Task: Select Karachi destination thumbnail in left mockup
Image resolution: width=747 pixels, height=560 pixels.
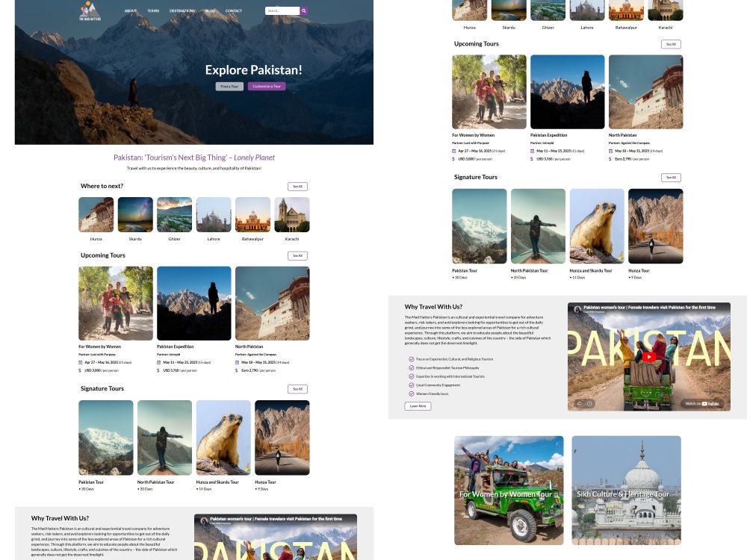Action: click(292, 215)
